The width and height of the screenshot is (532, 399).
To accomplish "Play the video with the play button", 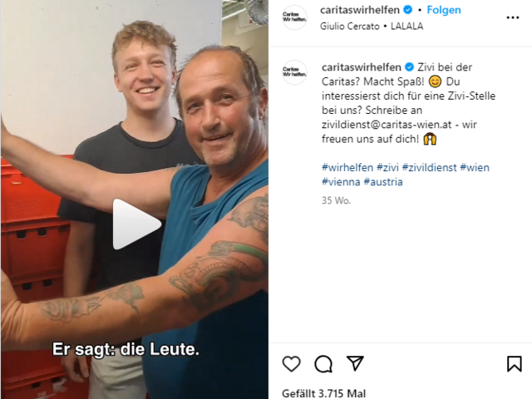I will pyautogui.click(x=136, y=224).
